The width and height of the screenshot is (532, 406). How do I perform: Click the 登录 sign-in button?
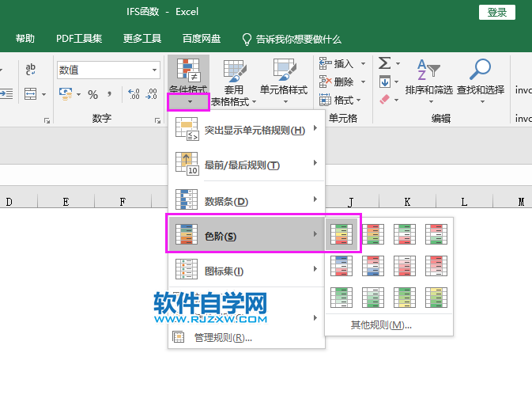496,13
